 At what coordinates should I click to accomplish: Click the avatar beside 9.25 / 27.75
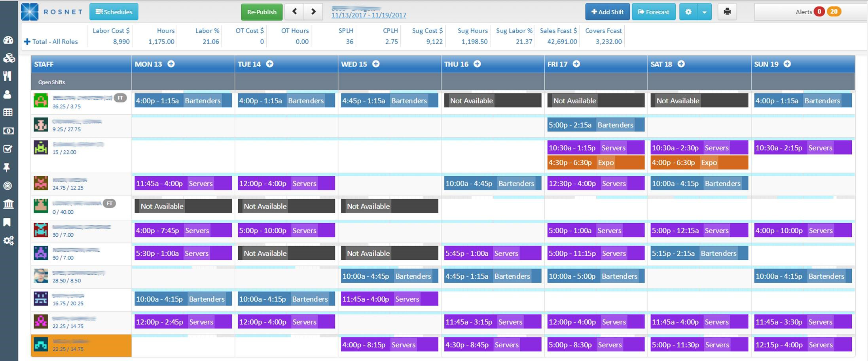41,125
